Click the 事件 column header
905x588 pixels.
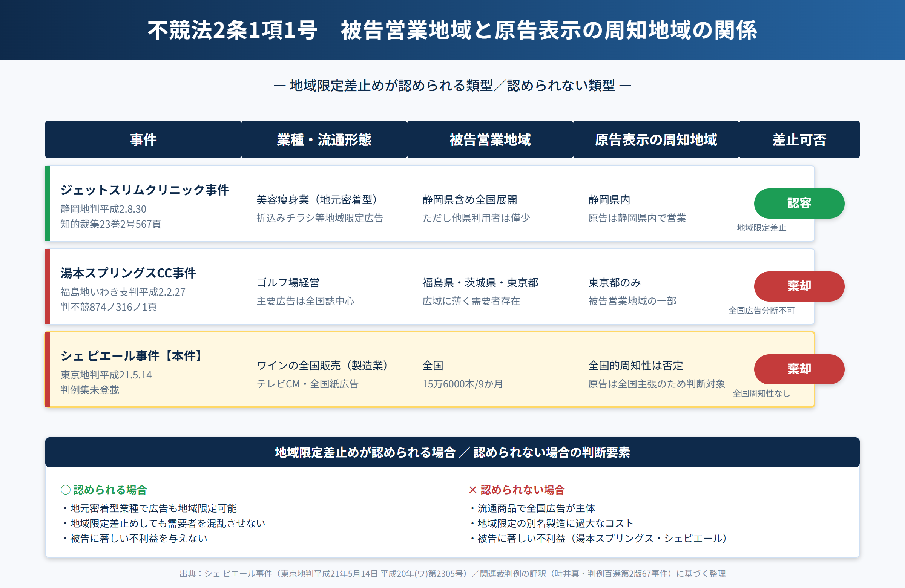(143, 139)
